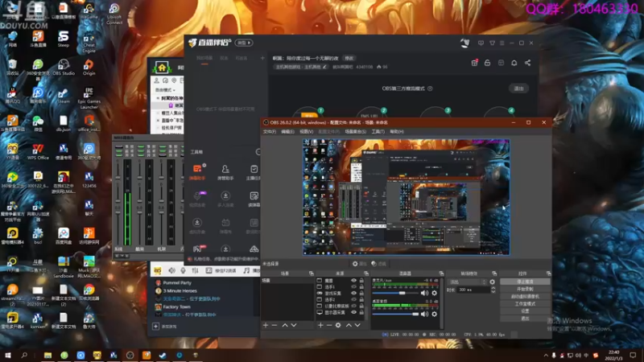Toggle the screen orientation pill beside the 直播伴侣 logo

[244, 43]
